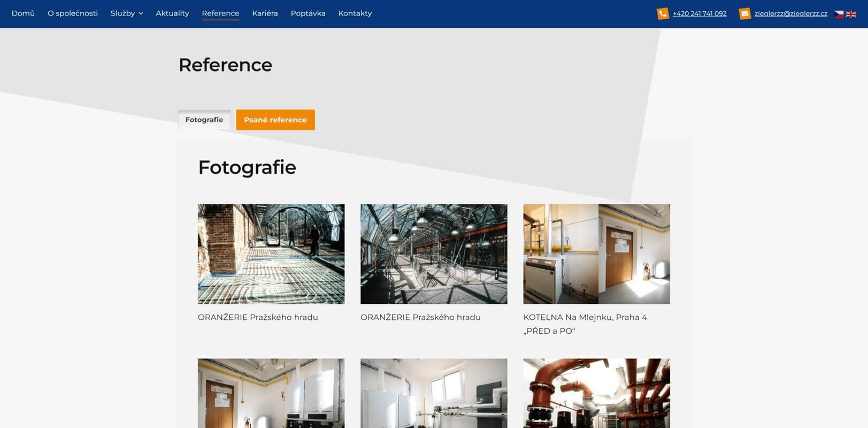Open the Domů menu item
This screenshot has width=868, height=428.
coord(23,13)
